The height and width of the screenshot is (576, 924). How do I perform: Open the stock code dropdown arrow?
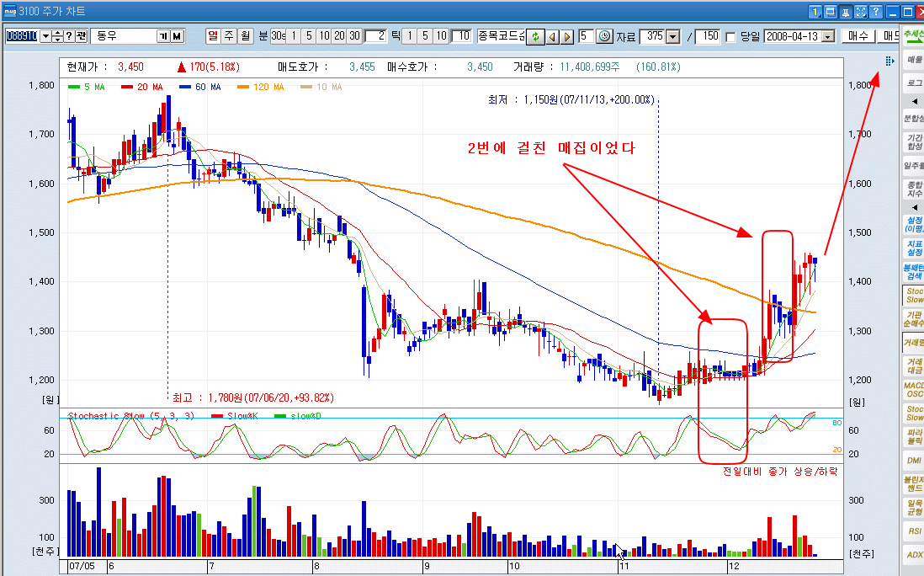45,36
